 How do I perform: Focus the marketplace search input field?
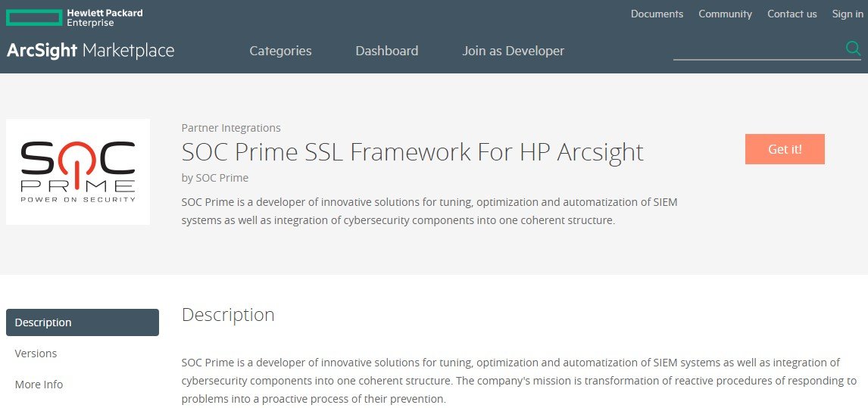pos(759,51)
